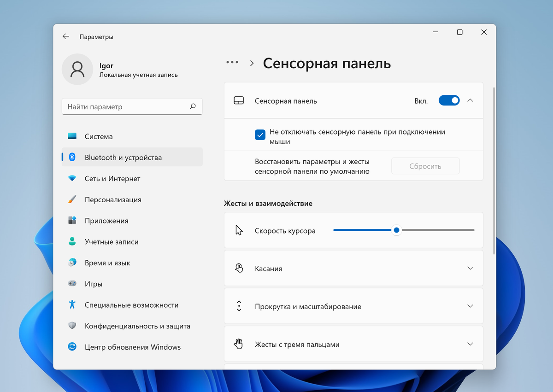Click the Приложения apps icon

pyautogui.click(x=72, y=220)
